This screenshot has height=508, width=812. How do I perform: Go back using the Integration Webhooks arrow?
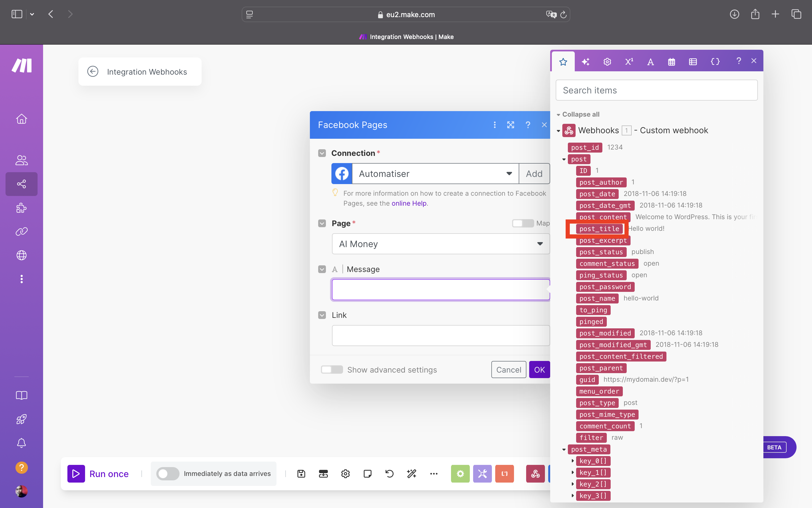point(93,72)
